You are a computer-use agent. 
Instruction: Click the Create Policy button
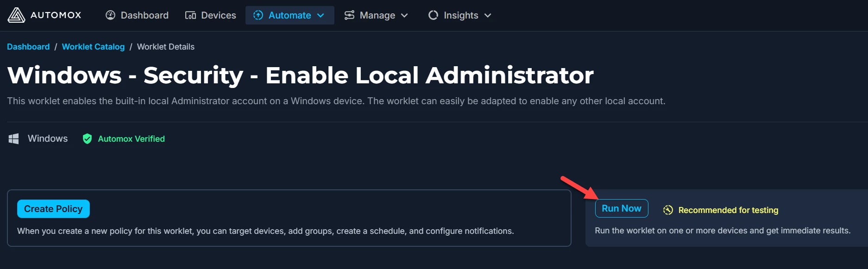pos(53,209)
